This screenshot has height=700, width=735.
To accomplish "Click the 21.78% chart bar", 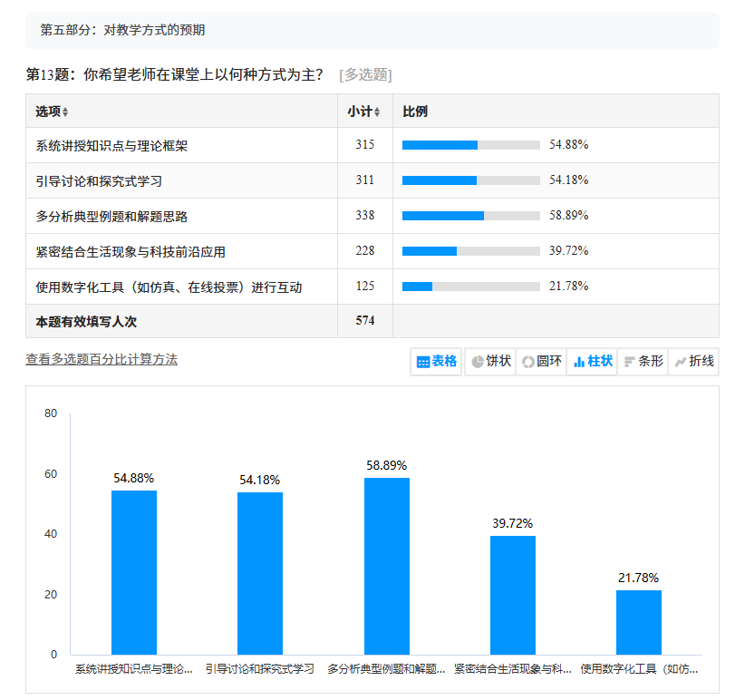I will point(638,622).
